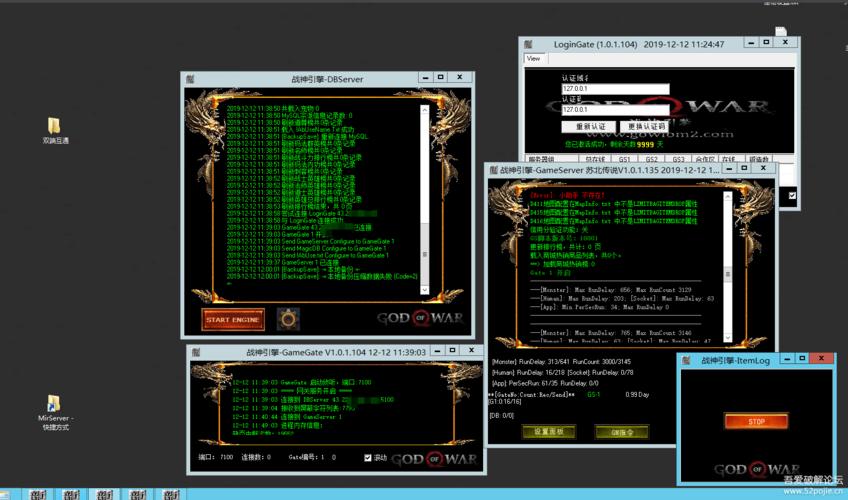Screen dimensions: 848x500
Task: Activate the rightmost taskbar app button
Action: click(x=171, y=494)
